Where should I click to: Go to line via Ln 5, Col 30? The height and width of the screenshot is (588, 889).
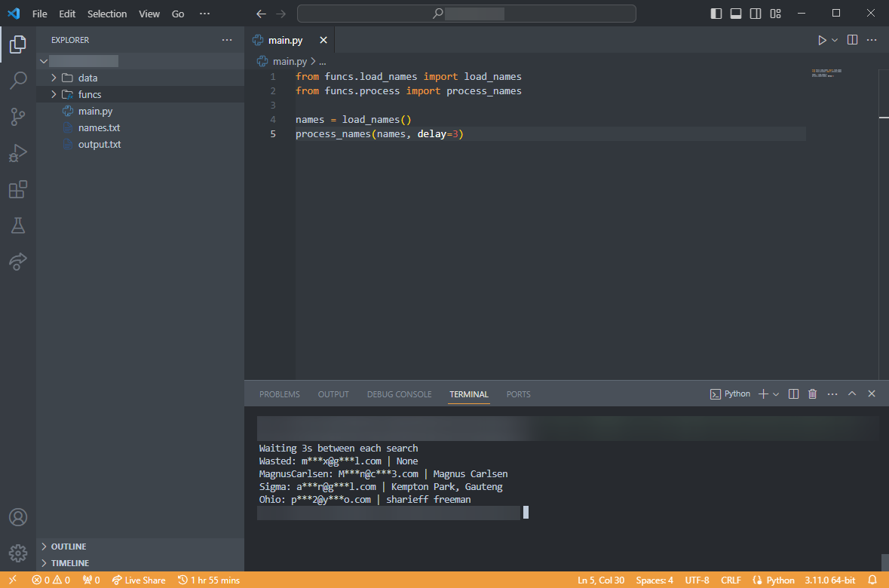[601, 580]
